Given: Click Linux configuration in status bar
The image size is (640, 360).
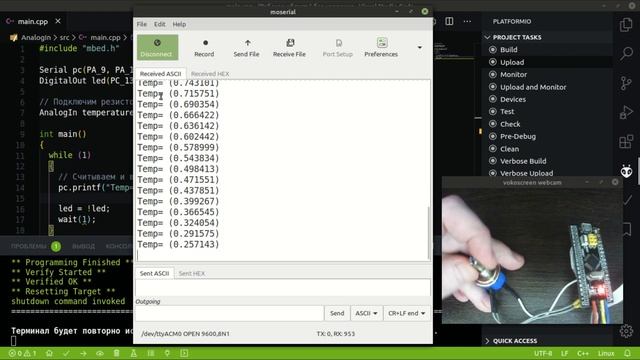Looking at the screenshot, I should 606,353.
